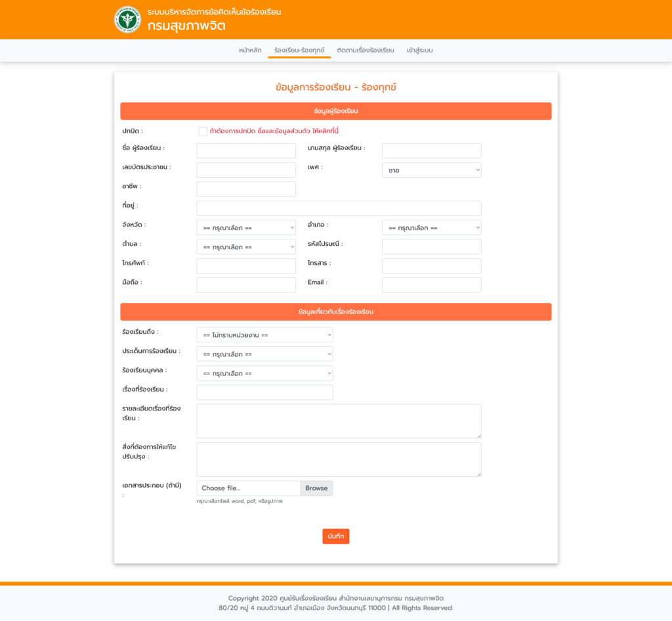Click the บันทึก save button

pos(335,536)
